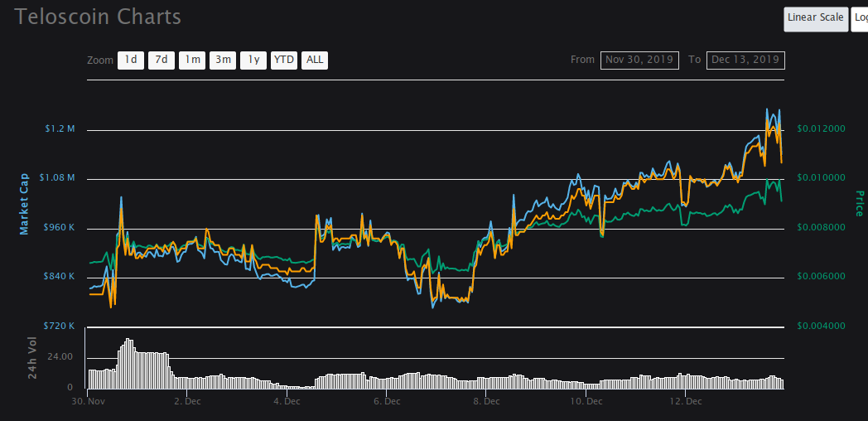The height and width of the screenshot is (421, 868).
Task: Click the $960 K axis label
Action: [x=59, y=227]
